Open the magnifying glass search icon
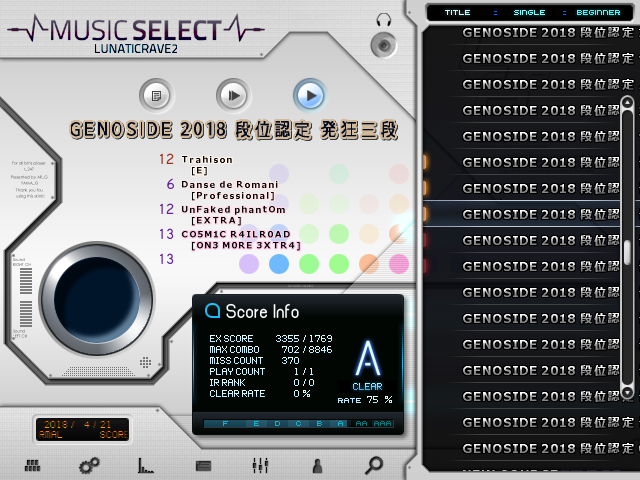The height and width of the screenshot is (480, 640). click(374, 465)
